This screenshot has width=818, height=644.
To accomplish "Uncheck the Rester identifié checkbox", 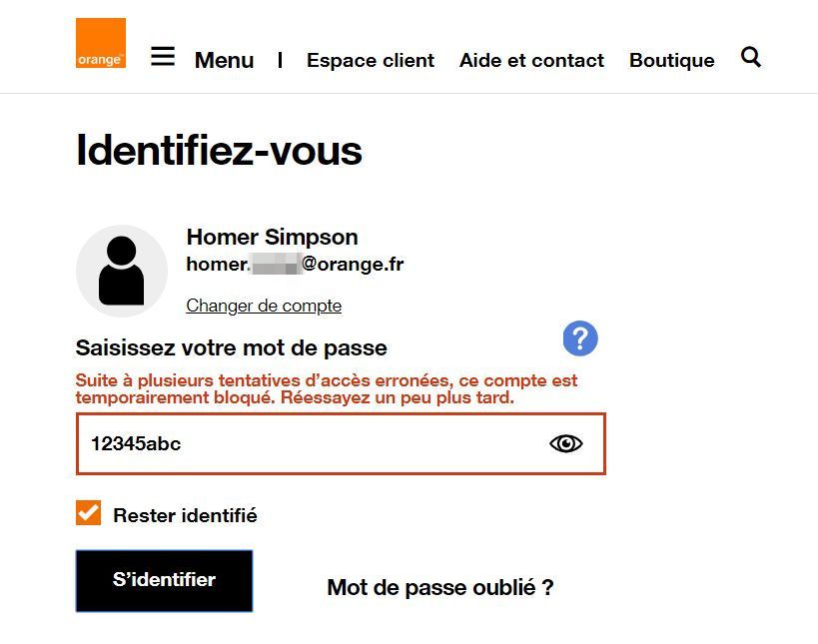I will (x=89, y=513).
